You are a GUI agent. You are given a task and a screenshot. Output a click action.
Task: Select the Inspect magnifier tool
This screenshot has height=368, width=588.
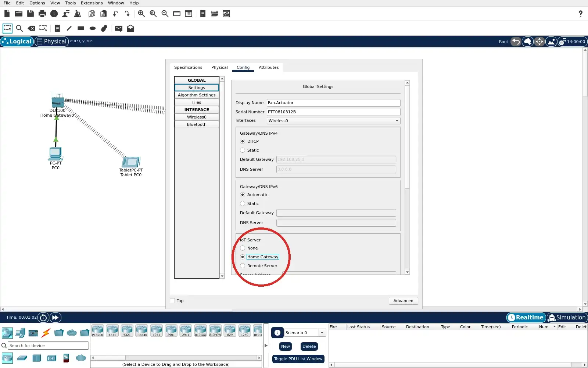pyautogui.click(x=19, y=28)
